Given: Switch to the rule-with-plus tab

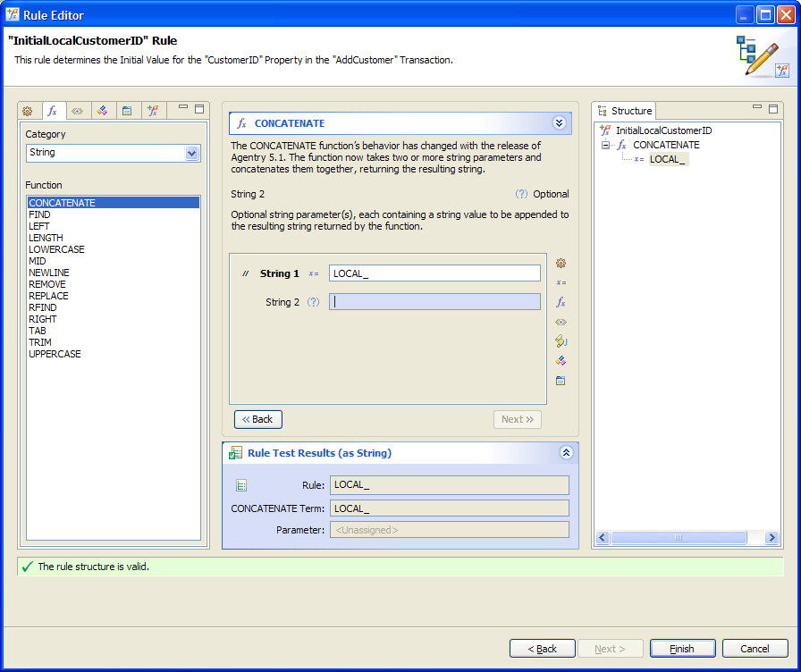Looking at the screenshot, I should [152, 111].
